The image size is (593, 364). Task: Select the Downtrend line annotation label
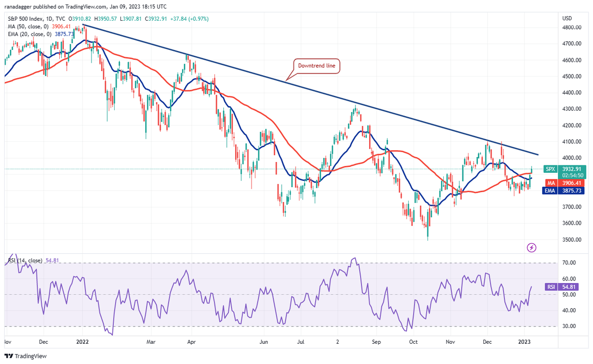[317, 66]
